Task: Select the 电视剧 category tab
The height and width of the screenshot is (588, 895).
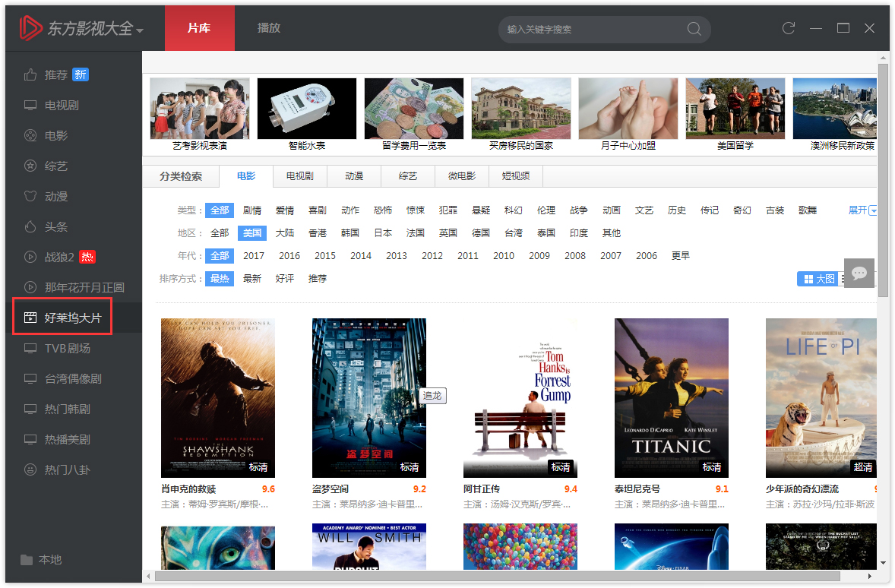Action: (299, 176)
